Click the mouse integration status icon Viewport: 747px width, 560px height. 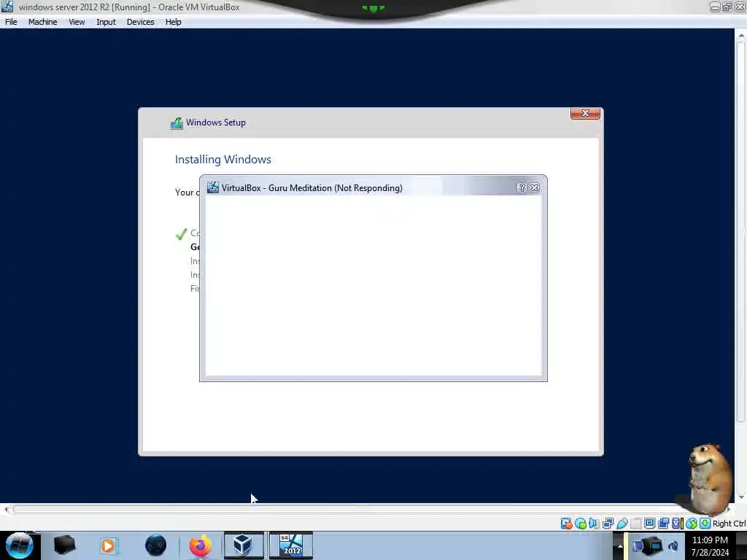[x=692, y=524]
